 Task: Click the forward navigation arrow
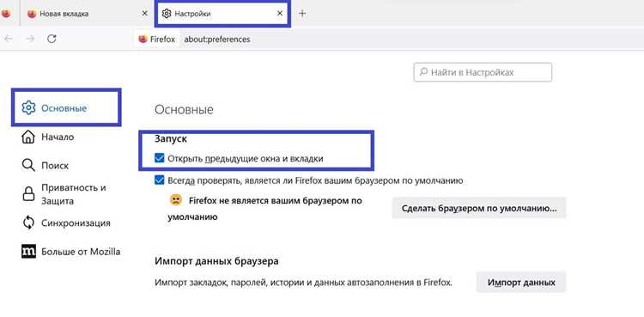(x=30, y=39)
